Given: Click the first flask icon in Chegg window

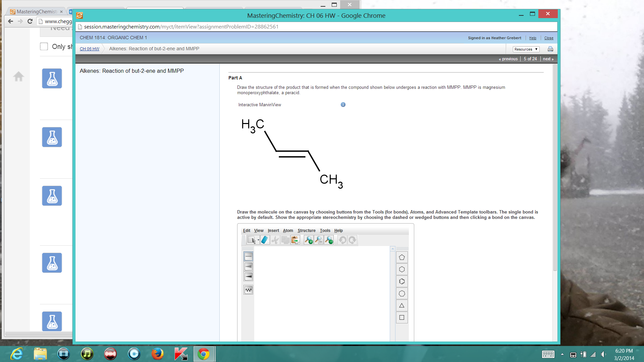Looking at the screenshot, I should (52, 78).
